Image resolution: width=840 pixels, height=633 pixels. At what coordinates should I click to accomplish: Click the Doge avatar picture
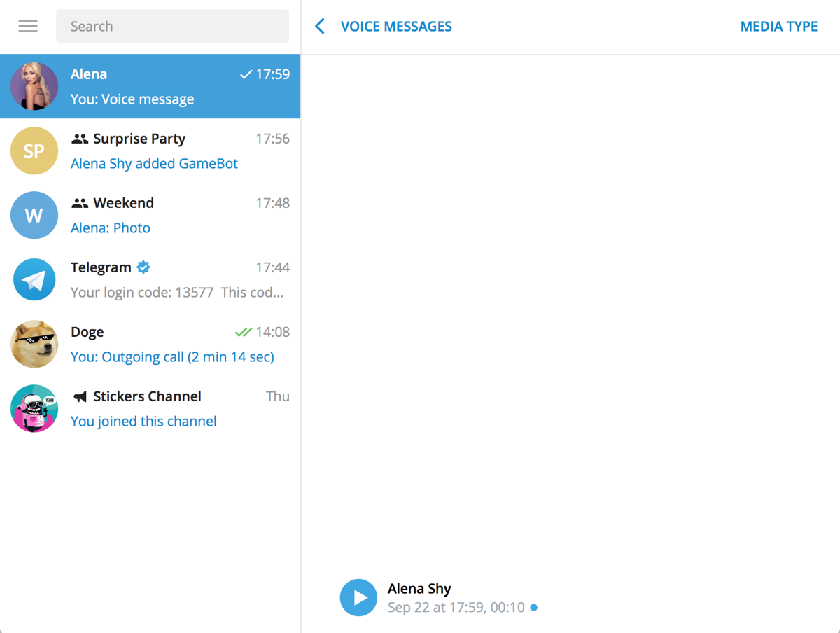coord(34,344)
